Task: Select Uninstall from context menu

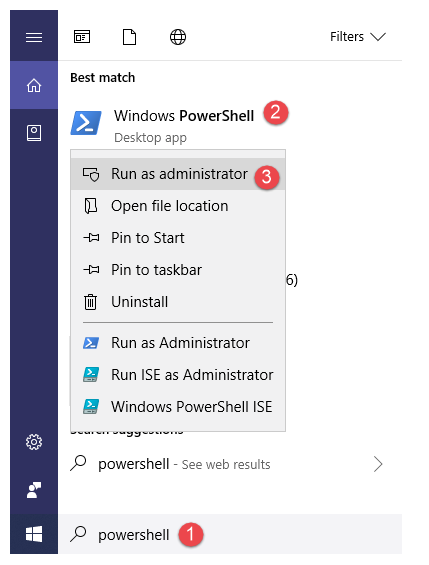Action: [178, 302]
